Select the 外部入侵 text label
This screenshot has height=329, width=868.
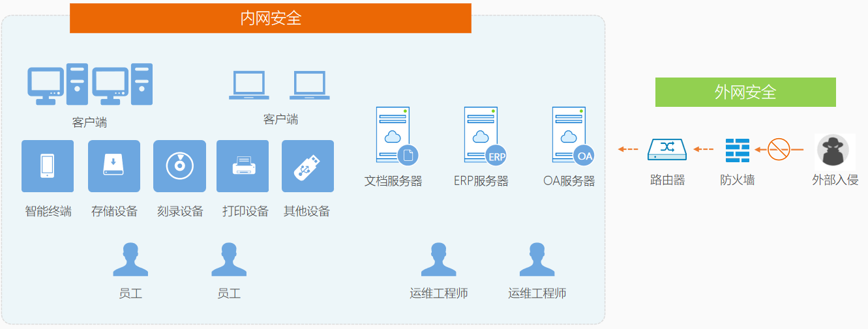coord(835,180)
